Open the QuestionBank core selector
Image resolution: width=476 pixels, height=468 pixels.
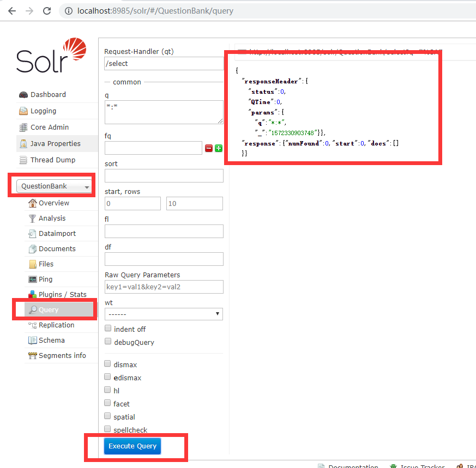coord(51,185)
